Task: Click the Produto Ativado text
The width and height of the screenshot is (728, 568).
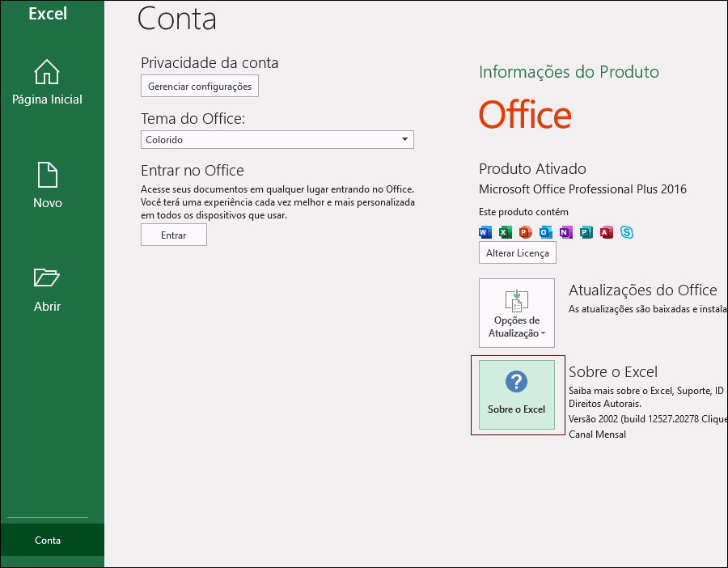Action: [x=532, y=168]
